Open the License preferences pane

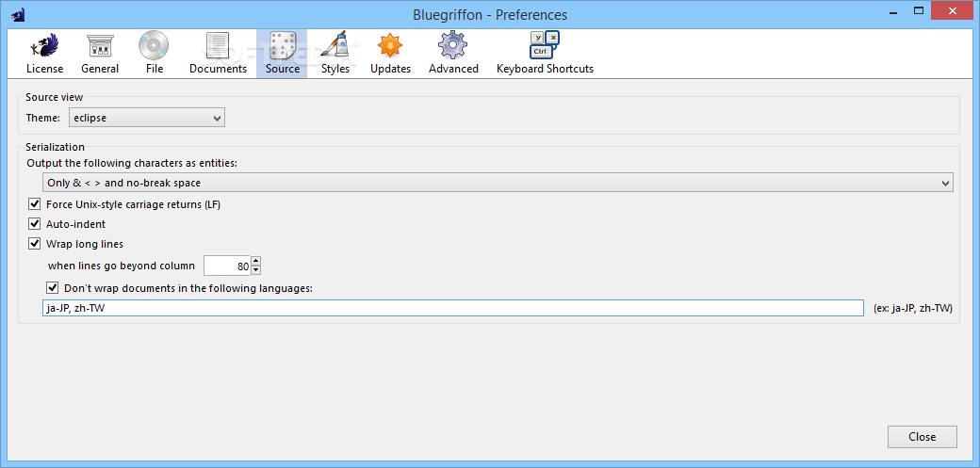point(44,53)
